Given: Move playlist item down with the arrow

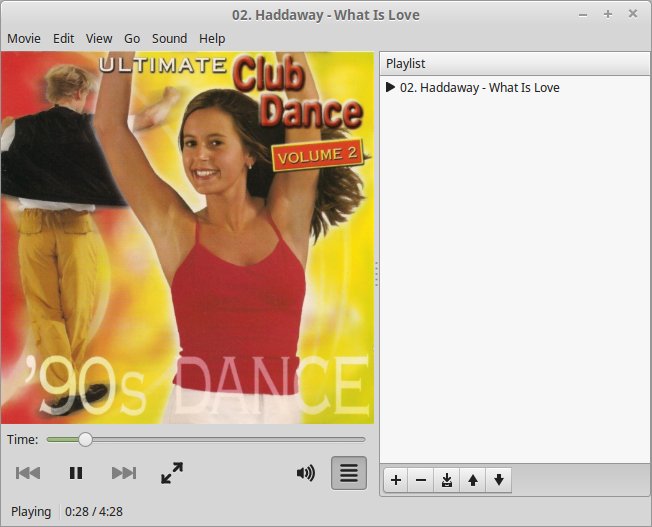Looking at the screenshot, I should [499, 480].
